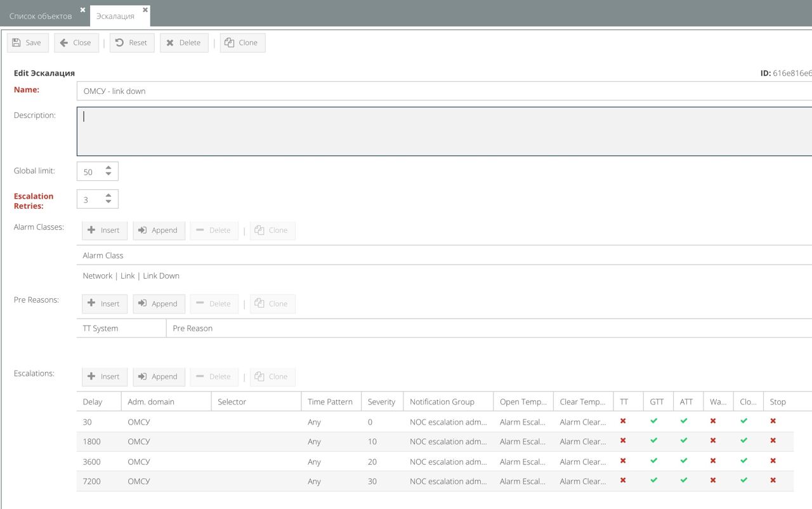The width and height of the screenshot is (812, 509).
Task: Click the Save button in toolbar
Action: coord(28,43)
